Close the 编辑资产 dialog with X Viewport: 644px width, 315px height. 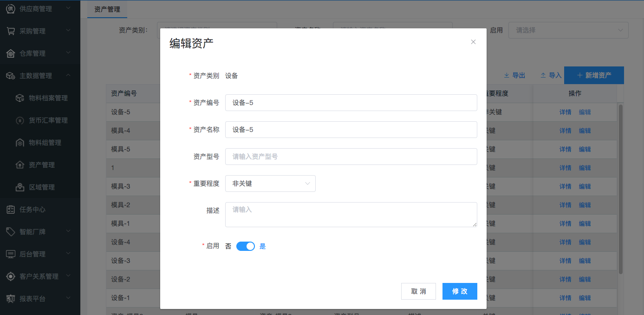(473, 42)
